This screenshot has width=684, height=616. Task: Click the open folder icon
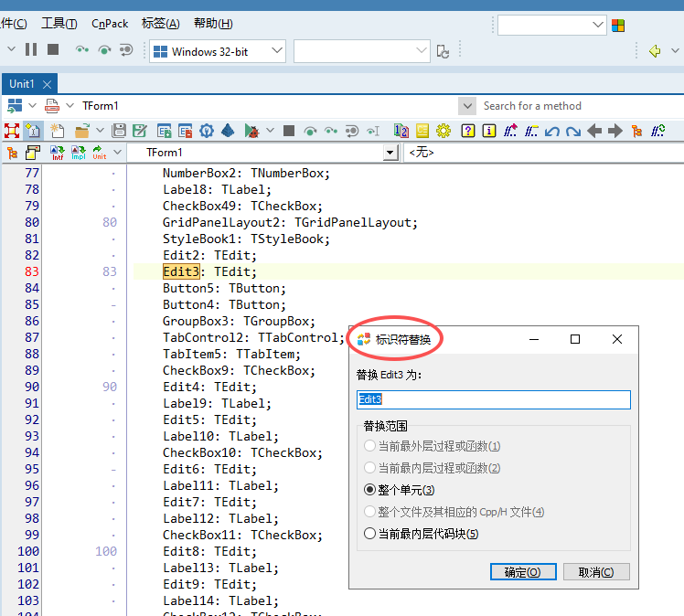click(81, 131)
